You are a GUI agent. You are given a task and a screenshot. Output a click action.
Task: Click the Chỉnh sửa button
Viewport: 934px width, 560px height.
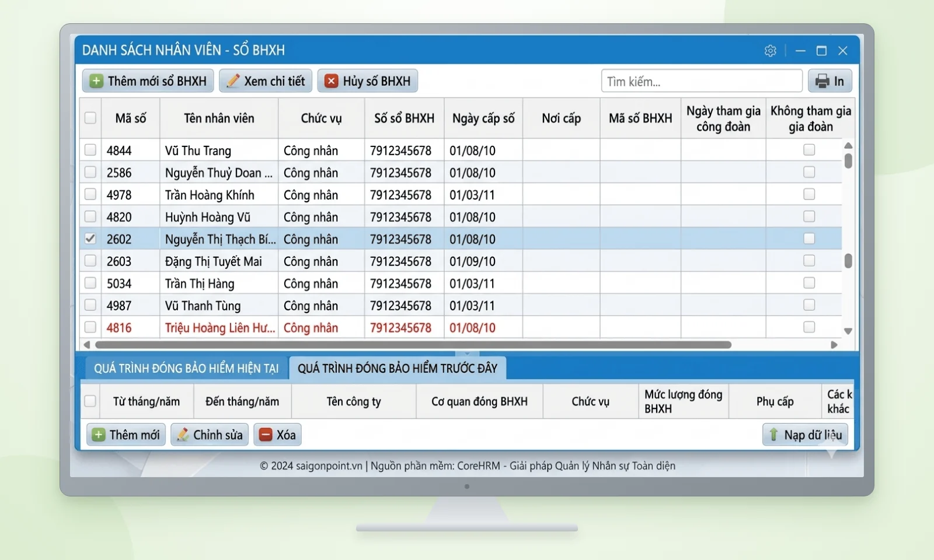[210, 435]
